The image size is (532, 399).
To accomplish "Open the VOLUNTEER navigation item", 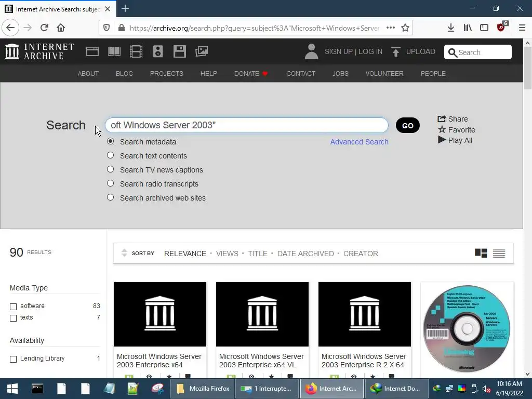I will pyautogui.click(x=384, y=74).
